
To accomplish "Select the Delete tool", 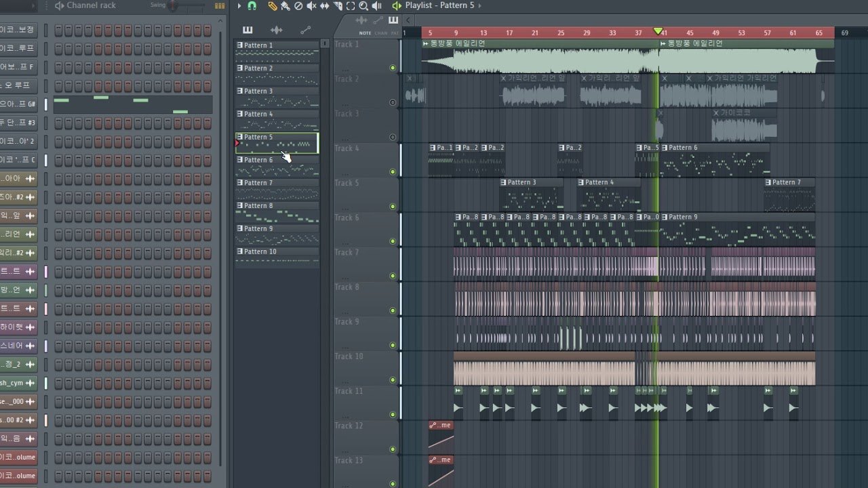I will (x=298, y=5).
